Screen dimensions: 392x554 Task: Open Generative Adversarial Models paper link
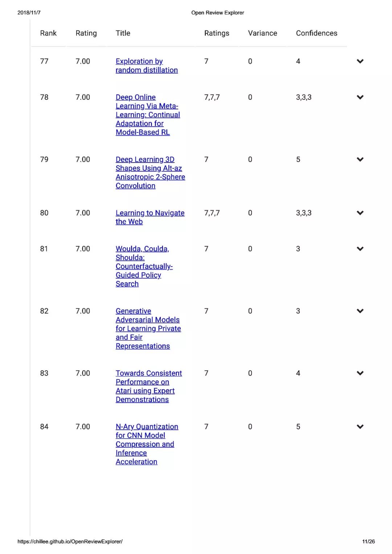tap(148, 328)
